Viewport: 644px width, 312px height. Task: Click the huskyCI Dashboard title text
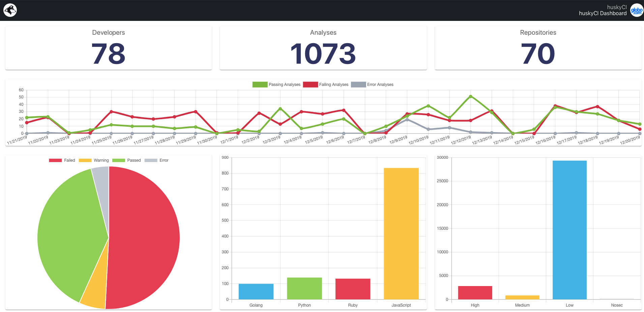pyautogui.click(x=603, y=13)
